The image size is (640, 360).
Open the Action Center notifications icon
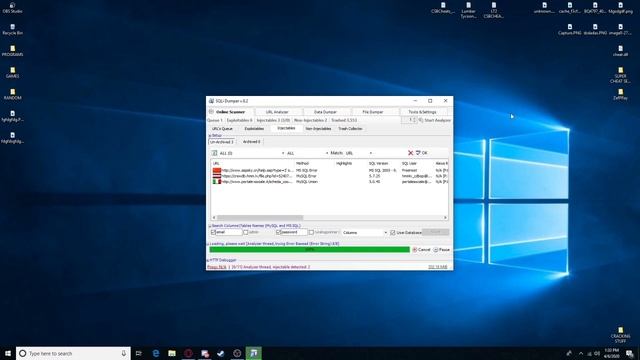tap(630, 353)
